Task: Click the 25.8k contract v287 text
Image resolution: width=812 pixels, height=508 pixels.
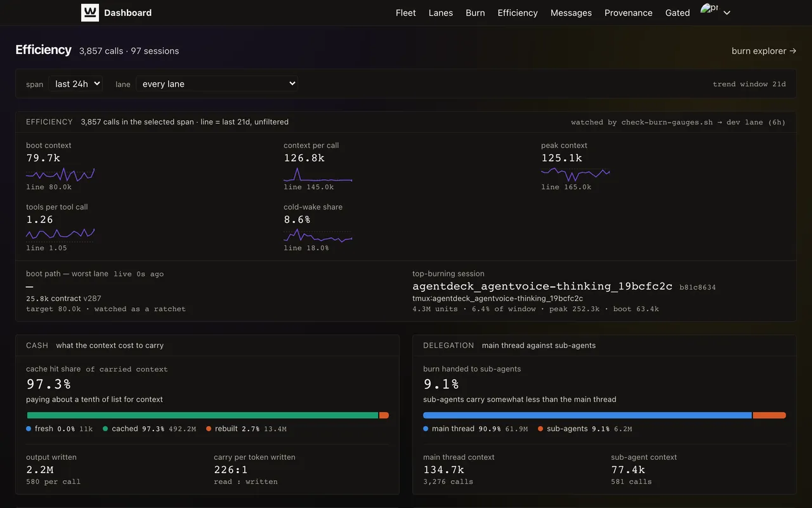Action: (63, 298)
